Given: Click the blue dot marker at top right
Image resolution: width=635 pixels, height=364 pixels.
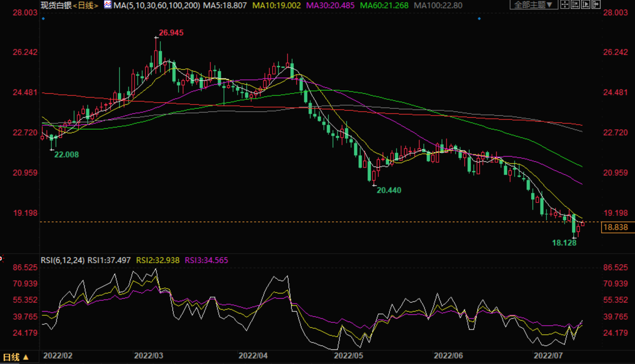Looking at the screenshot, I should point(479,19).
